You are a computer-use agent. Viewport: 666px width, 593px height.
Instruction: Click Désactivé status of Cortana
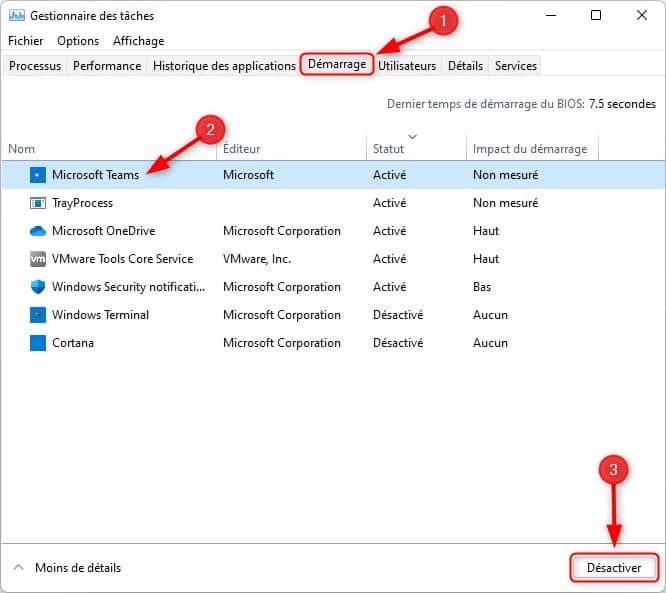[398, 343]
